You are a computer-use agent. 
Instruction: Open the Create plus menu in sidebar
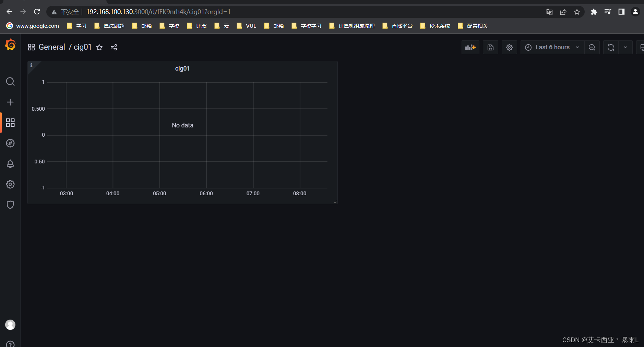[x=10, y=102]
